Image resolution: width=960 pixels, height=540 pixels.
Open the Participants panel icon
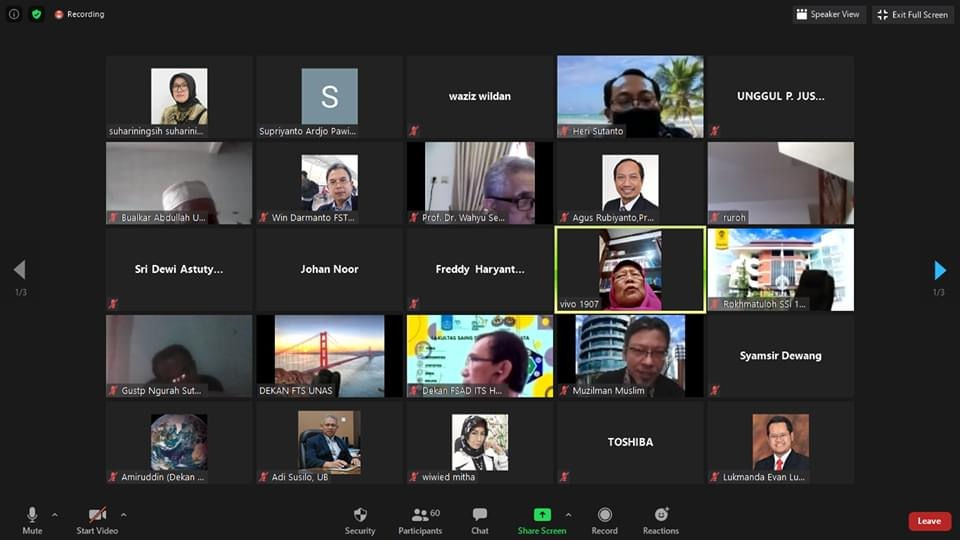pos(420,515)
